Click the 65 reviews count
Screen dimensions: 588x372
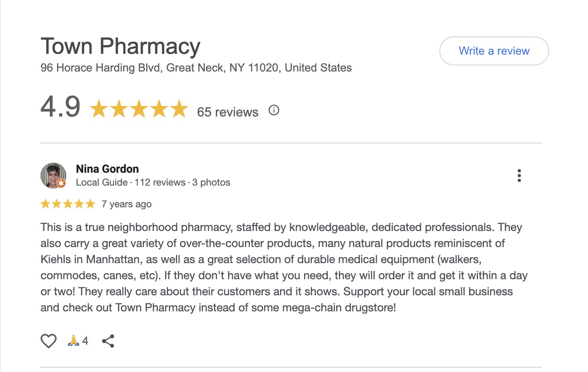click(227, 112)
